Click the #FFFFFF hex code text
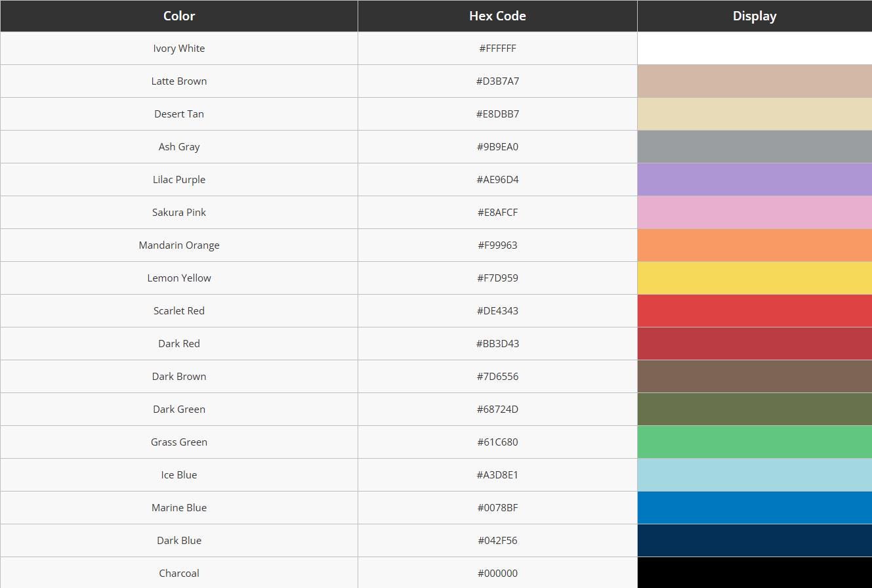The width and height of the screenshot is (872, 588). [497, 49]
